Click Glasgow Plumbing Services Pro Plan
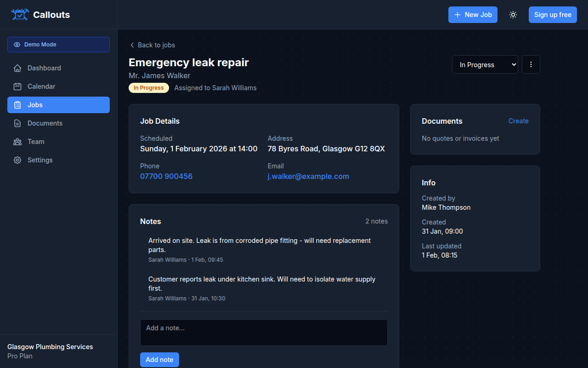The height and width of the screenshot is (368, 588). pyautogui.click(x=50, y=351)
